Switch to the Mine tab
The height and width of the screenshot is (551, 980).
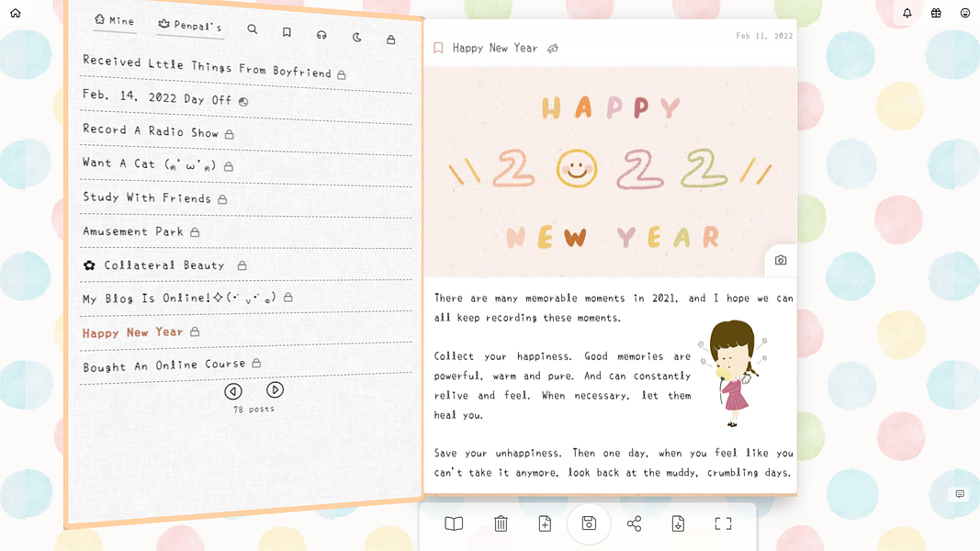click(115, 20)
